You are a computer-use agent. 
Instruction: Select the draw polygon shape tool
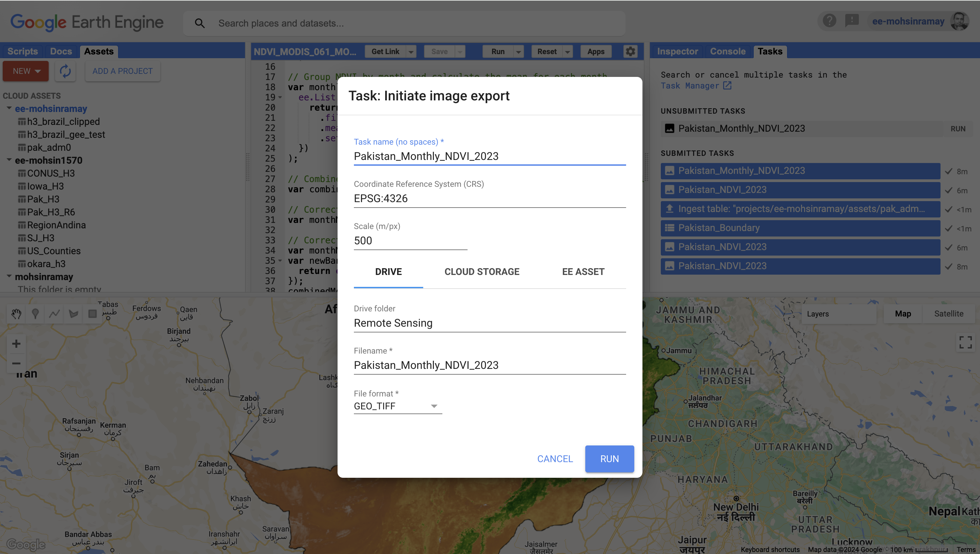pos(73,313)
